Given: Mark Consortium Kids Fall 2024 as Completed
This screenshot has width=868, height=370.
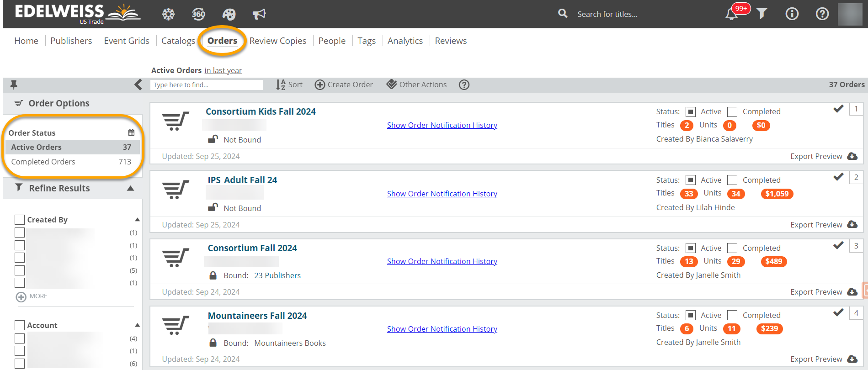Looking at the screenshot, I should [x=732, y=111].
